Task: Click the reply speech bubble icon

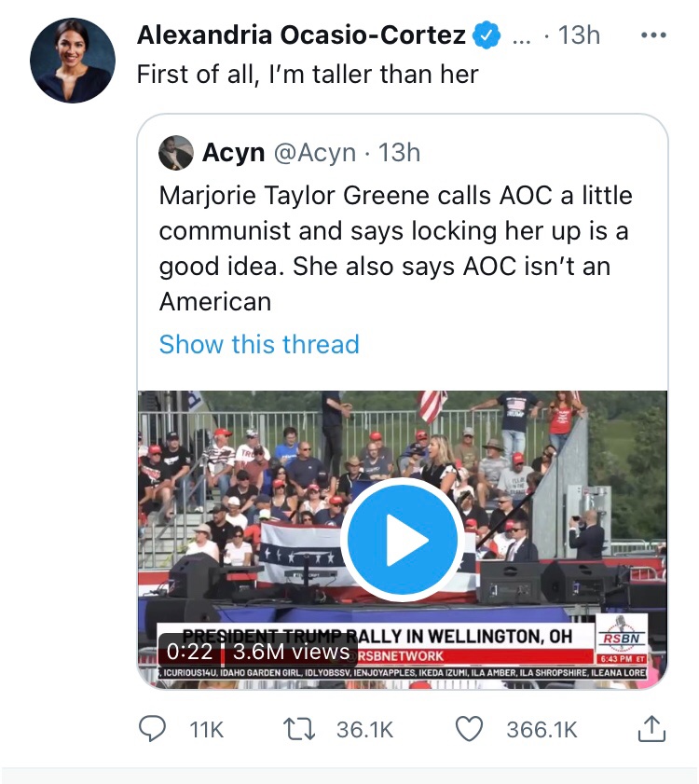Action: [x=152, y=729]
